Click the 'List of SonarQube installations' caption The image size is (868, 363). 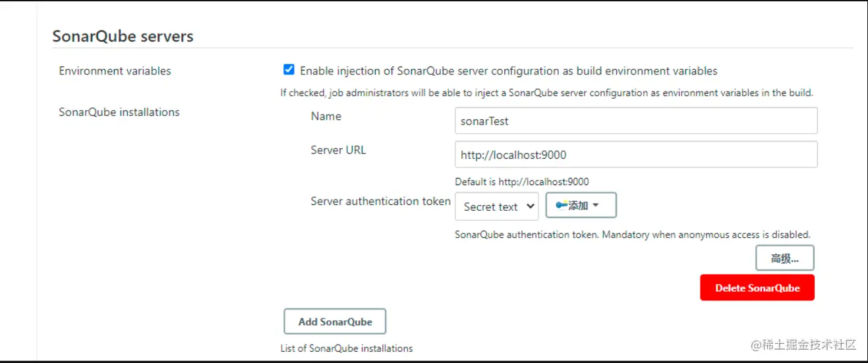coord(347,348)
